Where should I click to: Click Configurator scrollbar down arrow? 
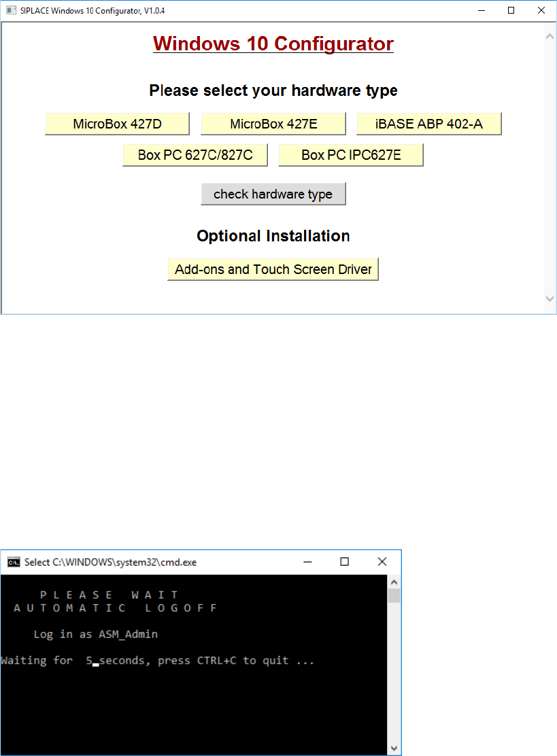click(x=550, y=298)
